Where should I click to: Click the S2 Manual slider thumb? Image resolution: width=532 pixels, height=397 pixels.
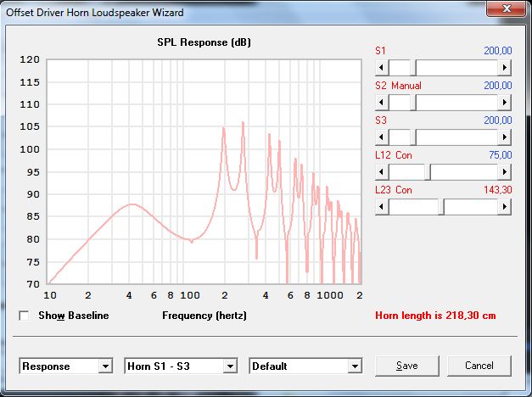413,102
